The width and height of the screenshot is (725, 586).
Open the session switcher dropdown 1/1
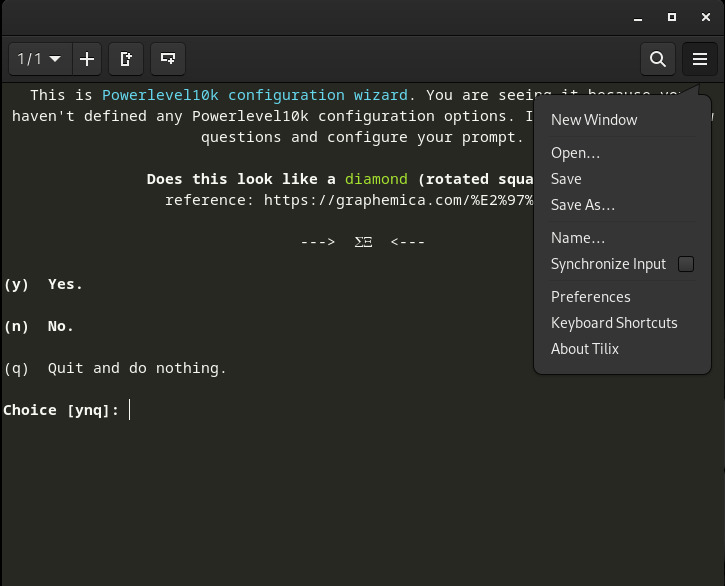(40, 59)
